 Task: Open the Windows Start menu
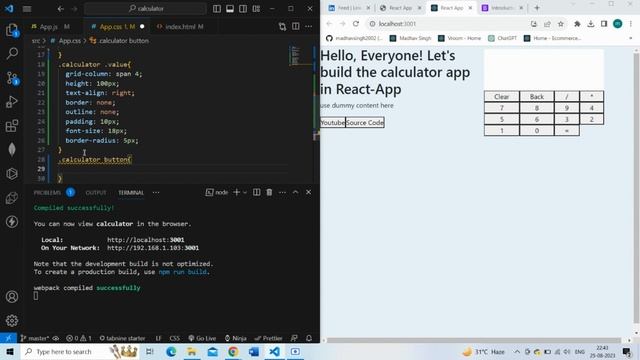pyautogui.click(x=9, y=351)
